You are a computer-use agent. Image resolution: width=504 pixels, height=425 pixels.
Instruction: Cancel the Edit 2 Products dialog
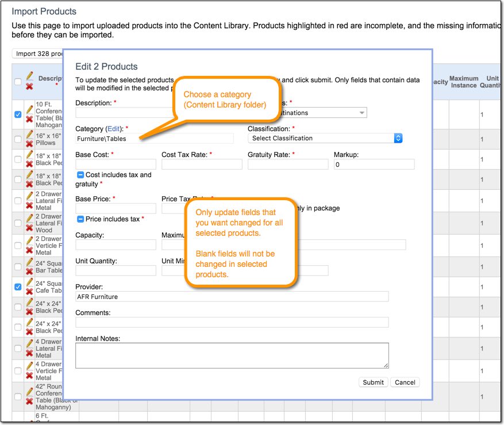(x=405, y=382)
